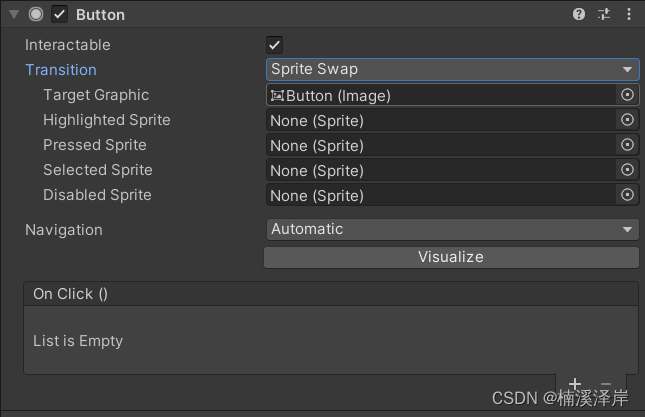Click the Visualize button
This screenshot has width=645, height=417.
(451, 257)
